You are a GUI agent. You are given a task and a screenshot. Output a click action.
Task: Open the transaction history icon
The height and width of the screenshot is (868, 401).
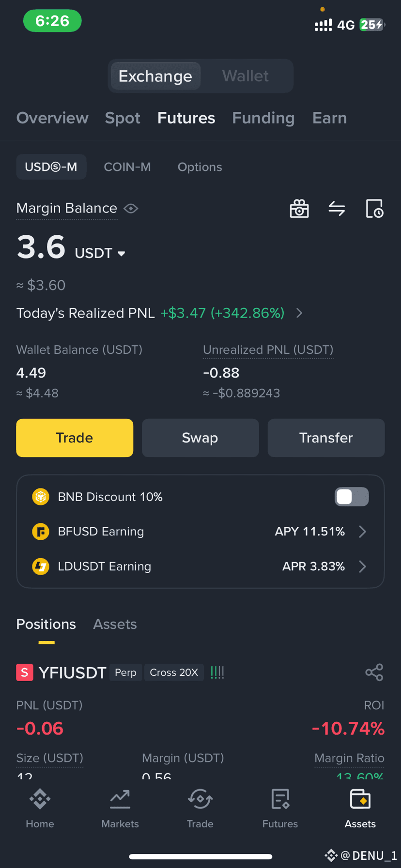[x=374, y=209]
